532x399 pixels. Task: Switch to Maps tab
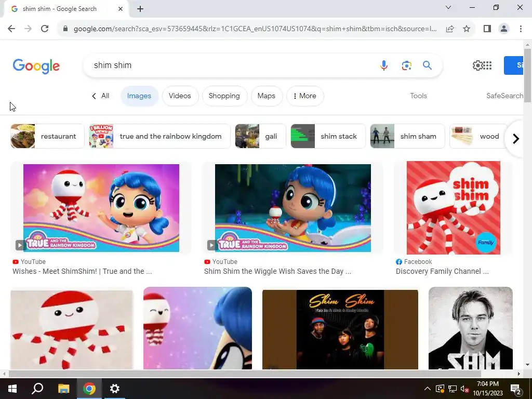click(267, 96)
